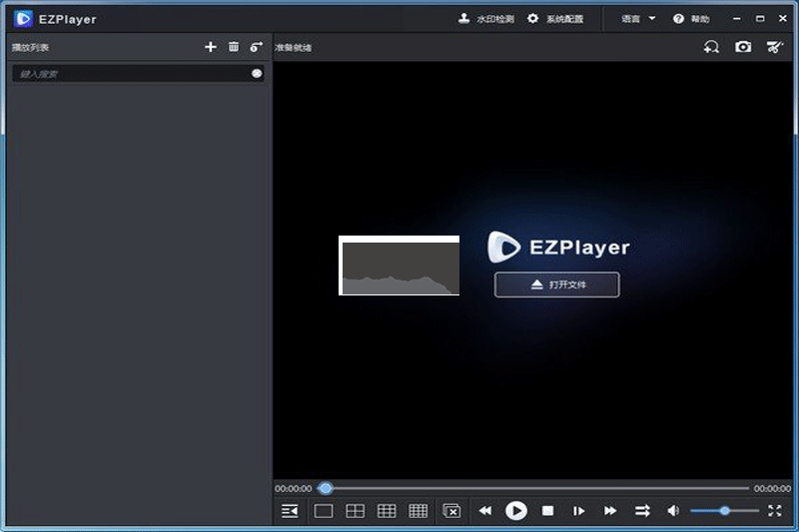Click the rewind (slow down) button
The width and height of the screenshot is (799, 532).
(485, 511)
